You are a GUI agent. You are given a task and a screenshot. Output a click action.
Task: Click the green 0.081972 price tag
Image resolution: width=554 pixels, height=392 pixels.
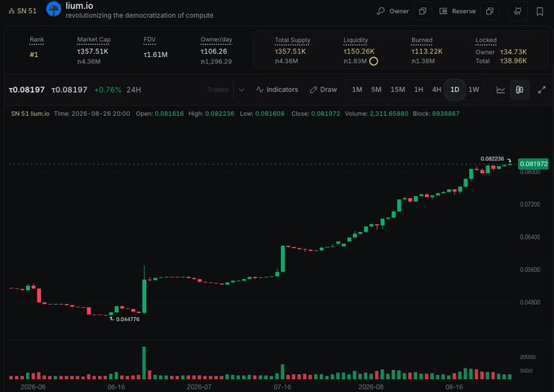coord(533,164)
